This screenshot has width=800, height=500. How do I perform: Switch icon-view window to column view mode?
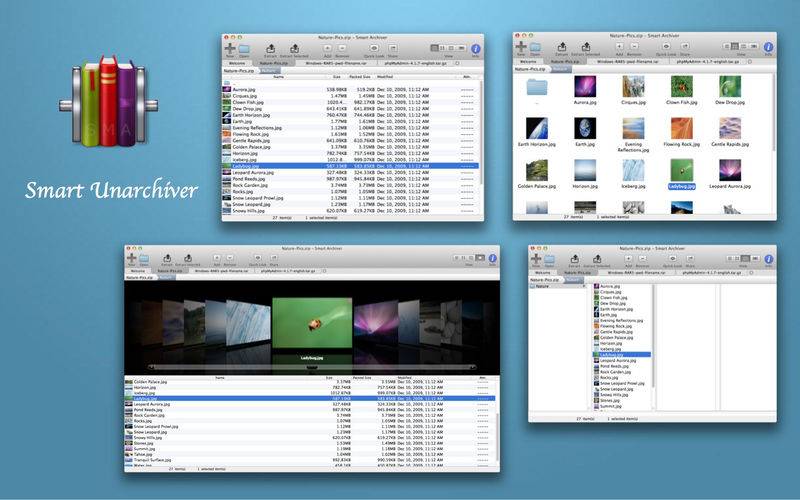pos(743,46)
